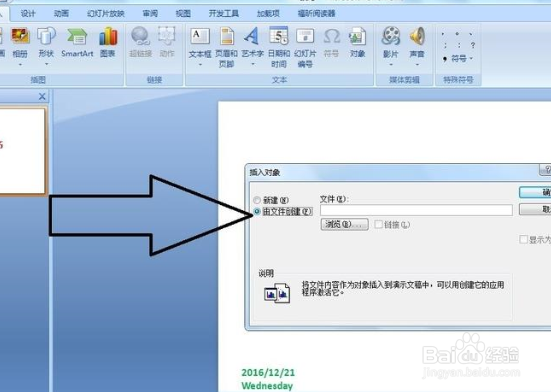This screenshot has width=551, height=392.
Task: Toggle the 显示为图标 checkbox
Action: [x=523, y=239]
